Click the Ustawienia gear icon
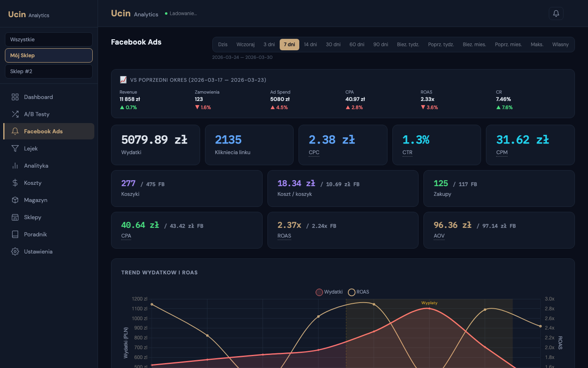Screen dimensions: 588x368 (15, 251)
